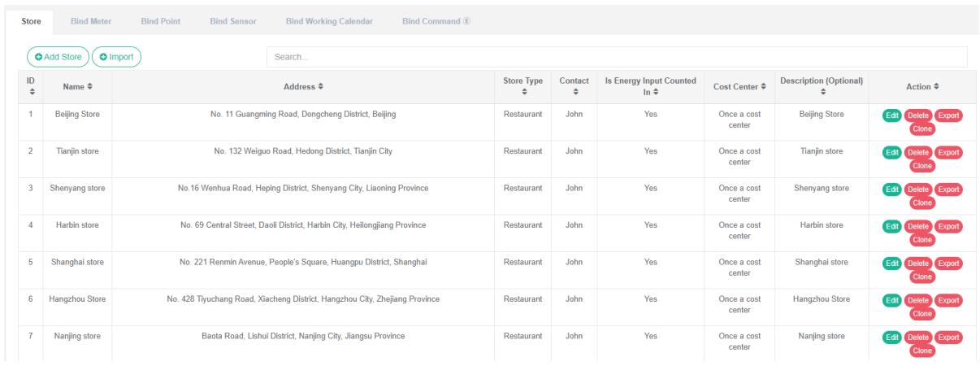Focus the store Search field
The height and width of the screenshot is (366, 980).
[x=616, y=57]
